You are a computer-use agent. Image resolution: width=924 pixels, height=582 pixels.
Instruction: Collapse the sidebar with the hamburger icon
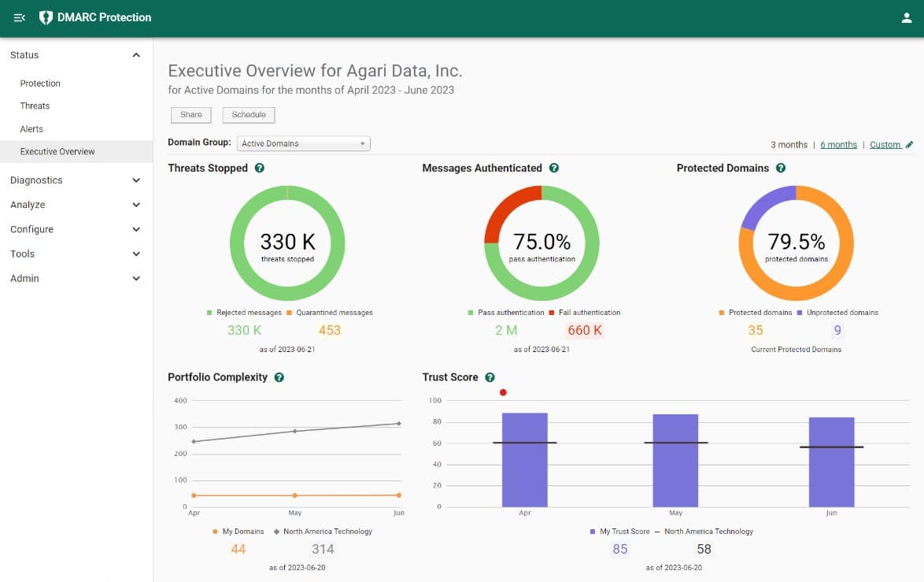(20, 17)
